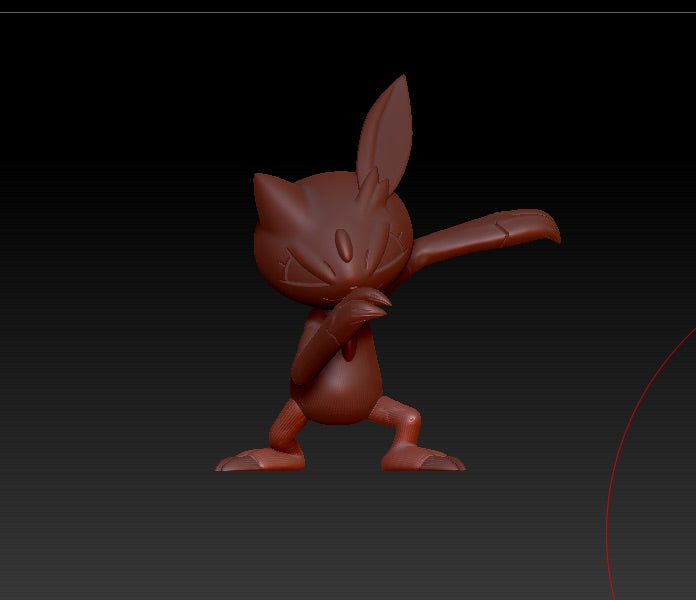Click the spiky fur tuft on the head
The height and width of the screenshot is (600, 696).
pyautogui.click(x=369, y=188)
